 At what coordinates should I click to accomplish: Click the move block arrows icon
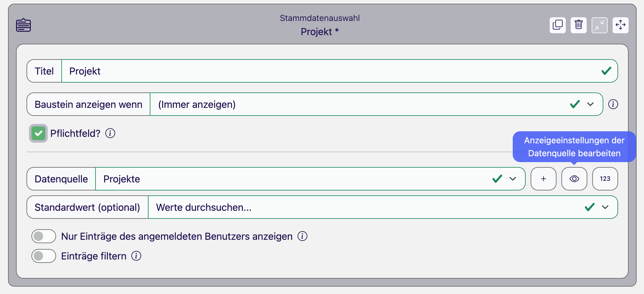tap(620, 25)
